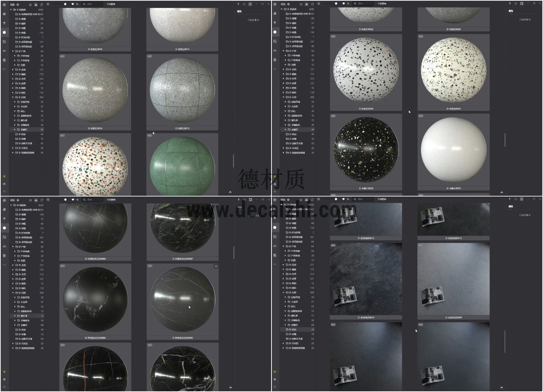Viewport: 543px width, 392px height.
Task: Collapse the folder with 84 items in top-left window
Action: coord(13,51)
